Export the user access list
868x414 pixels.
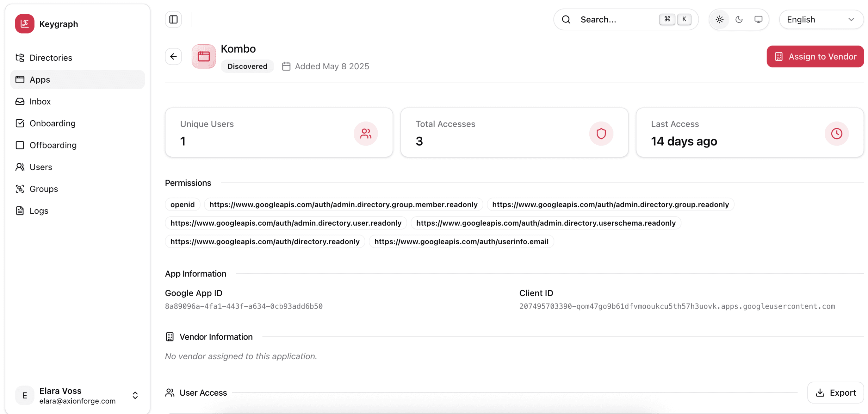pos(835,393)
